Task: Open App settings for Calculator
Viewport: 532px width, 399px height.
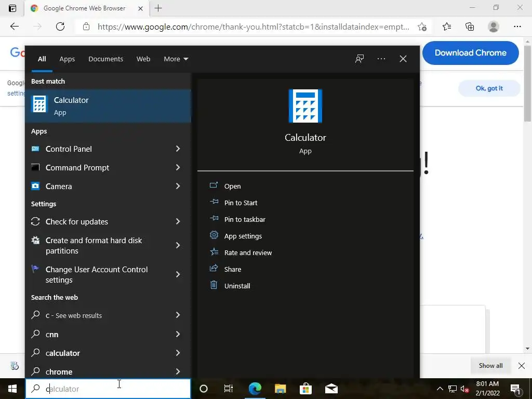Action: [x=243, y=236]
